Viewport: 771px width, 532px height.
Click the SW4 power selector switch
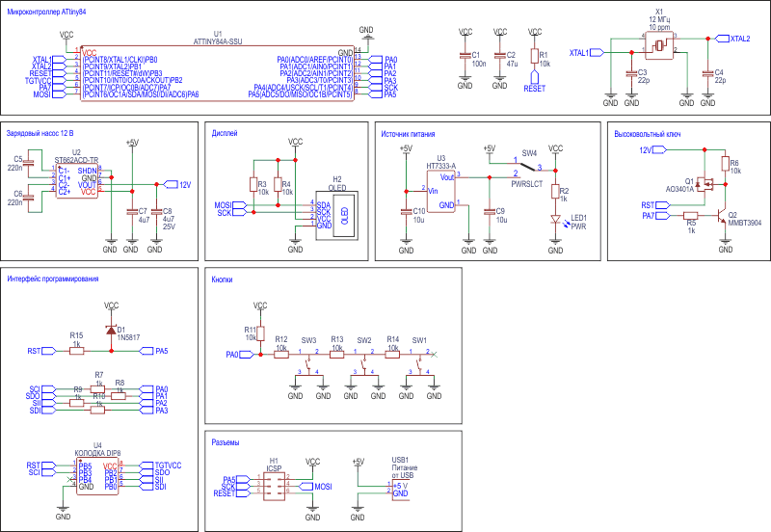tap(528, 167)
